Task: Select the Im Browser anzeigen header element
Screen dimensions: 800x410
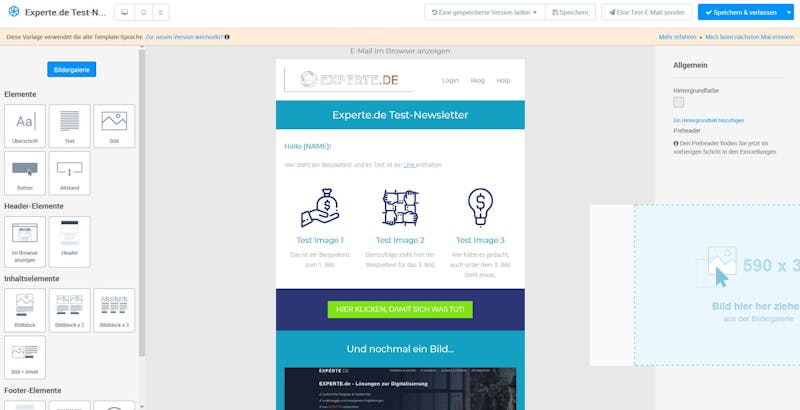Action: point(24,242)
